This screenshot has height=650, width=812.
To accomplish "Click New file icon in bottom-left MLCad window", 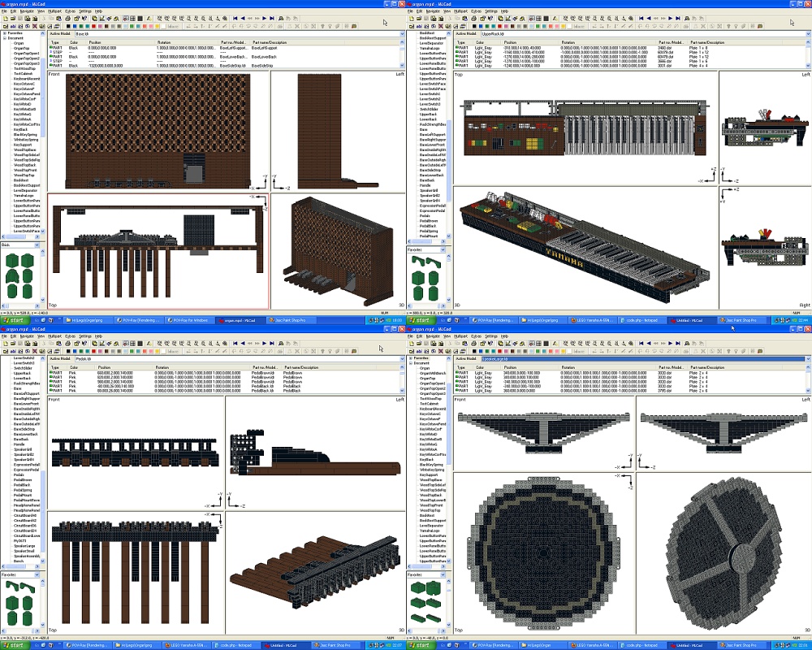I will coord(5,344).
